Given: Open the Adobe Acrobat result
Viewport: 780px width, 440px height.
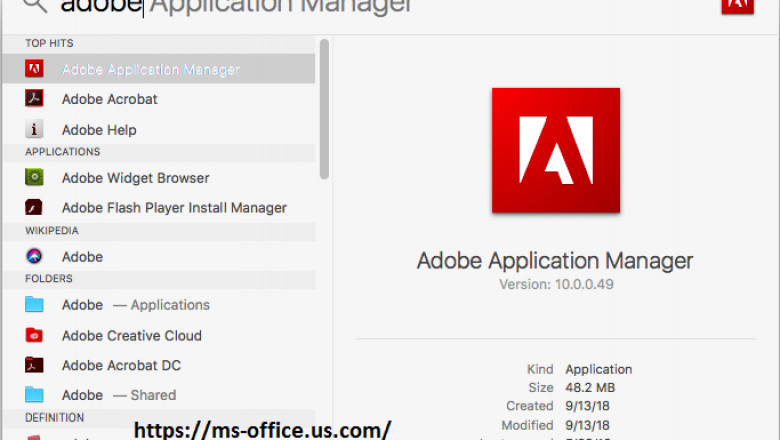Looking at the screenshot, I should tap(159, 99).
